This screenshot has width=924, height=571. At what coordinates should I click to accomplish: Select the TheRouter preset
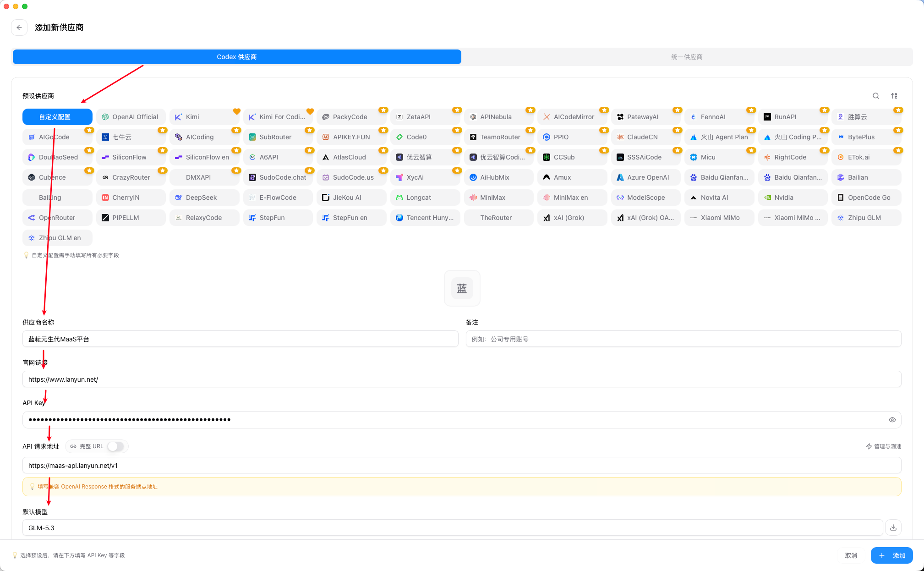(499, 218)
